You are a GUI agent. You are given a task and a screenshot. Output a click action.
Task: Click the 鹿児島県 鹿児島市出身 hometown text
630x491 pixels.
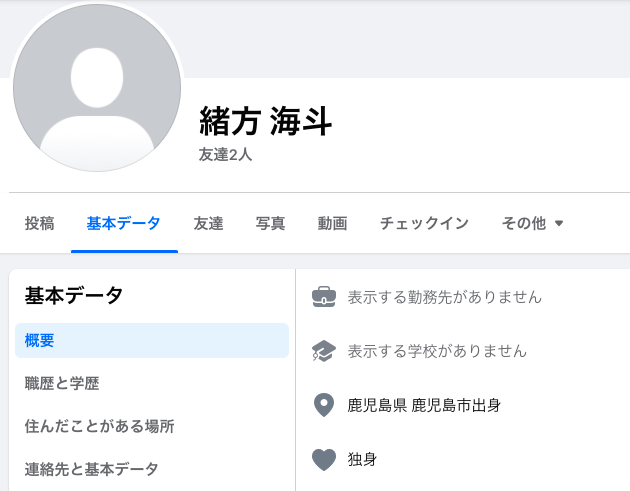click(x=424, y=405)
